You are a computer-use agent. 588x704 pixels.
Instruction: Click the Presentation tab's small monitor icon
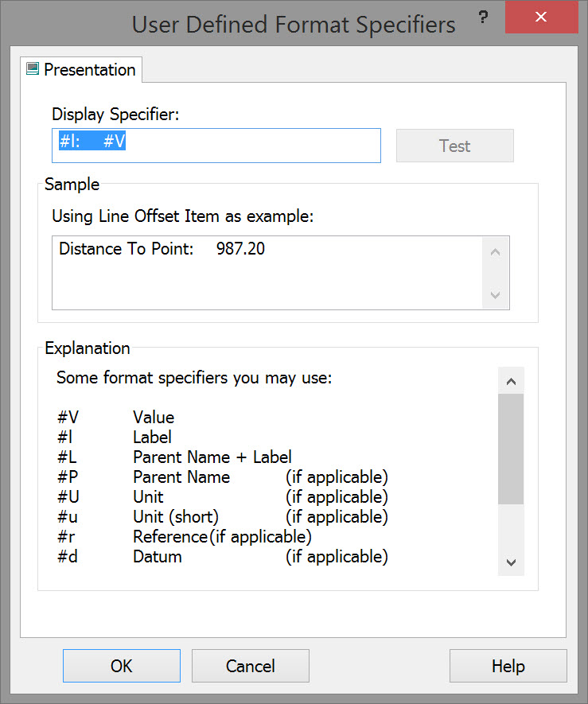[33, 69]
